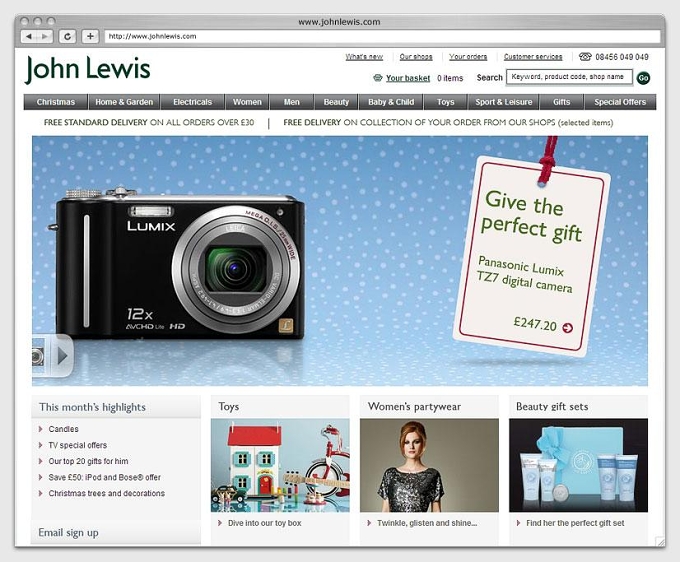The width and height of the screenshot is (680, 562).
Task: Open the Home & Garden menu tab
Action: [x=124, y=102]
